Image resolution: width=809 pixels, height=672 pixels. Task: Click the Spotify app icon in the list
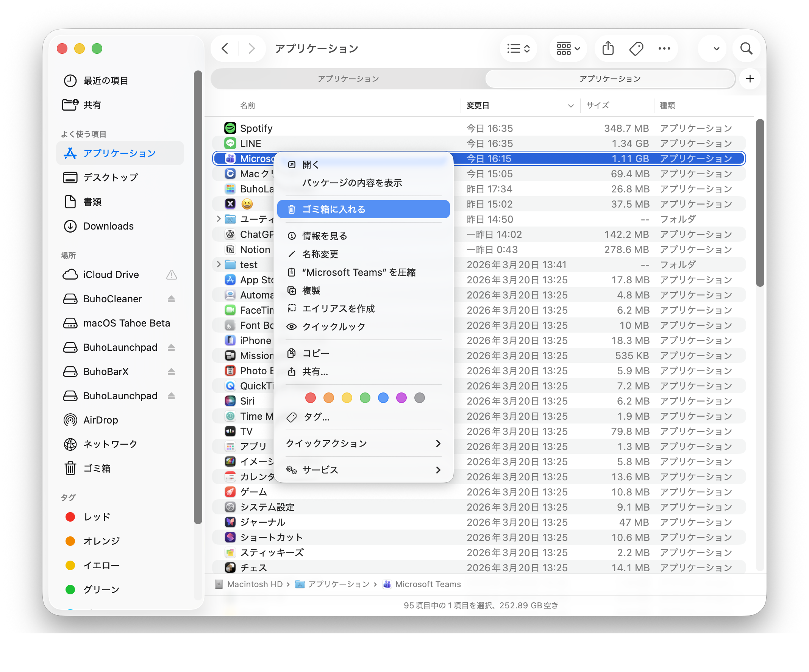coord(230,128)
